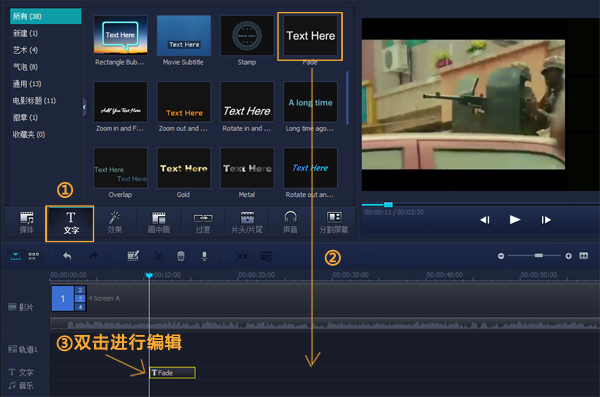This screenshot has width=600, height=397.
Task: Play the preview video
Action: coord(515,220)
